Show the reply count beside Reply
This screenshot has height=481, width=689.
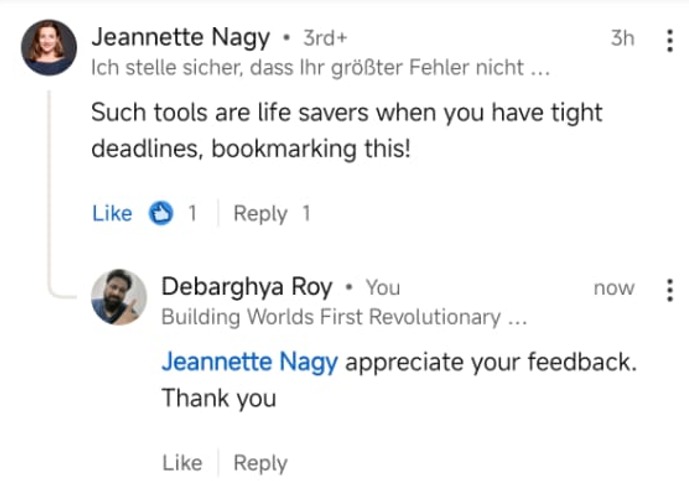(x=306, y=213)
